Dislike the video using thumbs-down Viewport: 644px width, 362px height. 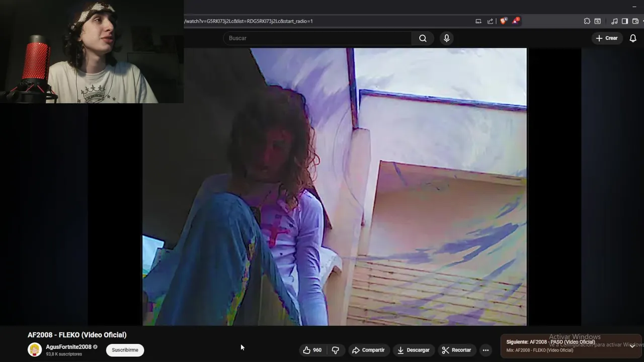pyautogui.click(x=336, y=350)
